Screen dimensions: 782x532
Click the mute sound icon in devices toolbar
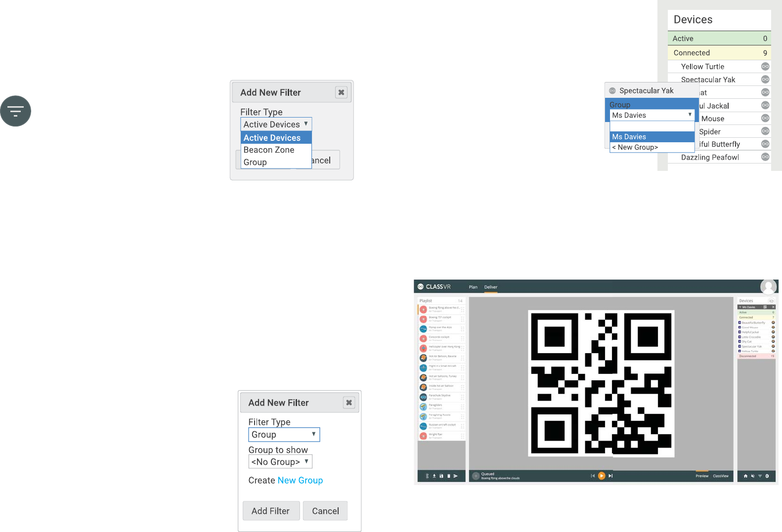pyautogui.click(x=752, y=476)
